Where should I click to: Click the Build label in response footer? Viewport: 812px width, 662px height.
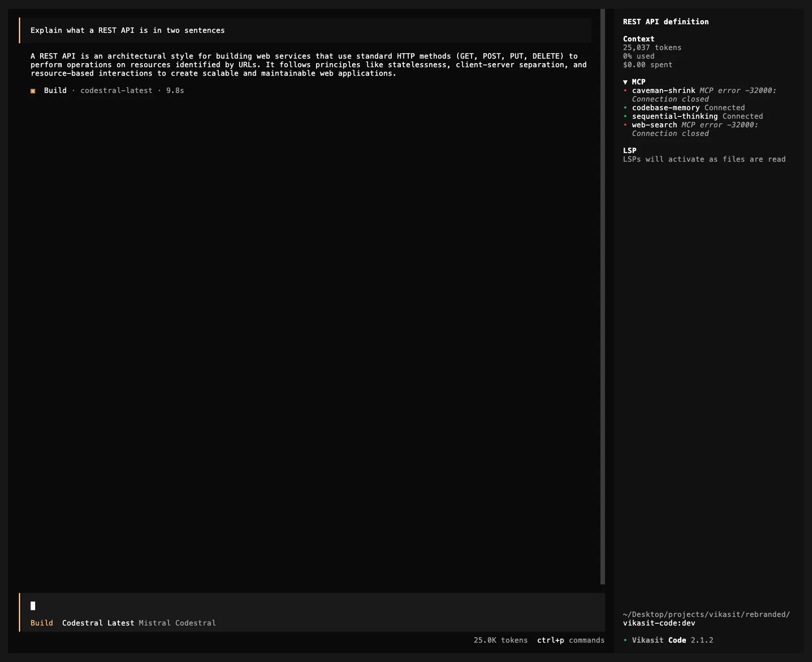click(55, 91)
